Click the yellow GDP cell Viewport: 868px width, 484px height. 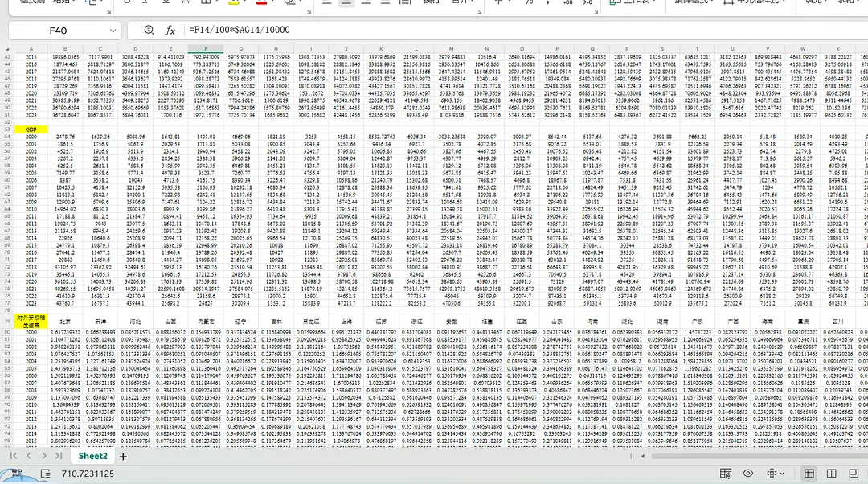click(x=31, y=129)
